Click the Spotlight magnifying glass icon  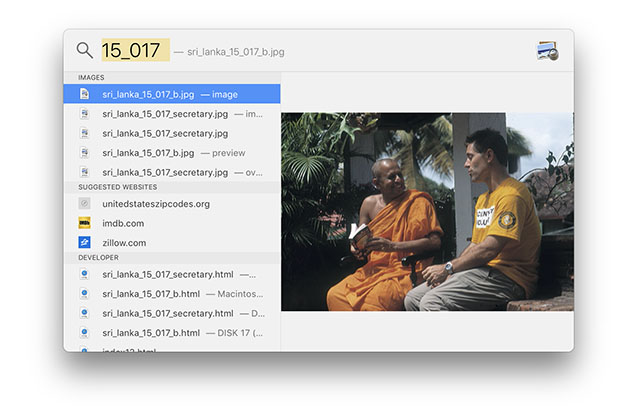coord(84,50)
